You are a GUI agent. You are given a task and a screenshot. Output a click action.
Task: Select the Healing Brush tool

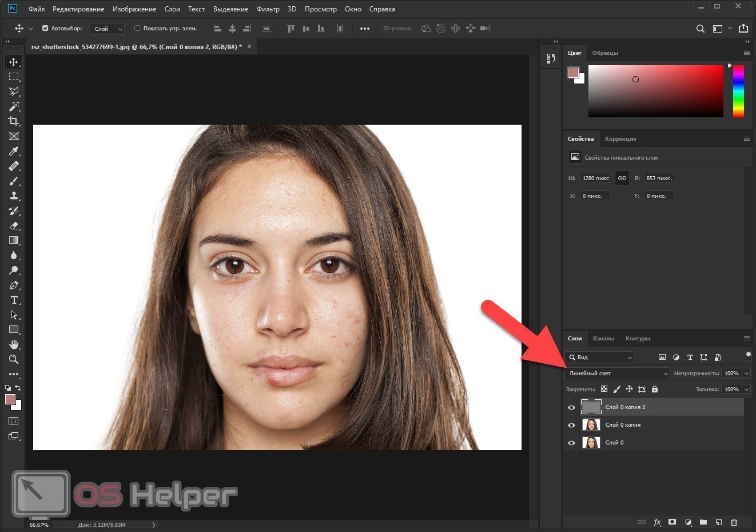click(x=14, y=166)
